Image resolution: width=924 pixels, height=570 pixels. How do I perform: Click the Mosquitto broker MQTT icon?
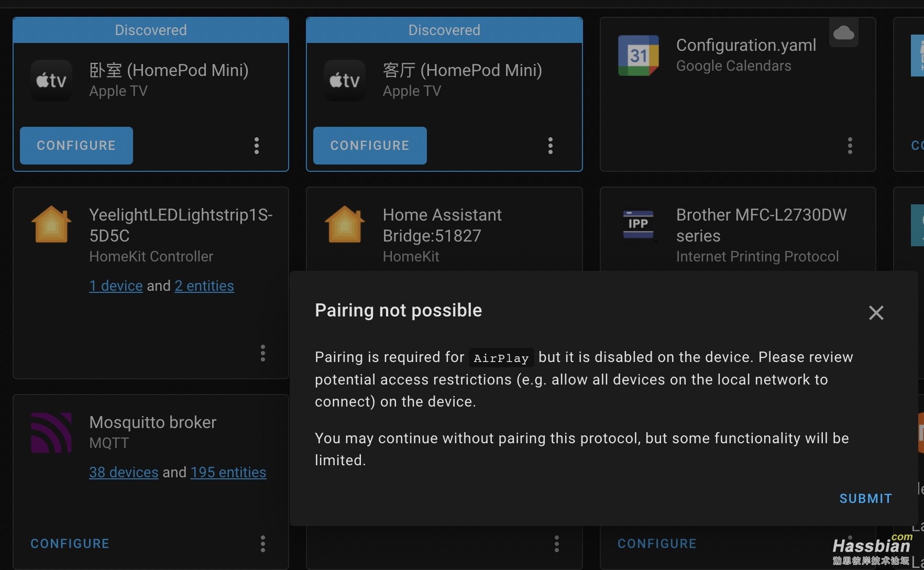point(51,433)
